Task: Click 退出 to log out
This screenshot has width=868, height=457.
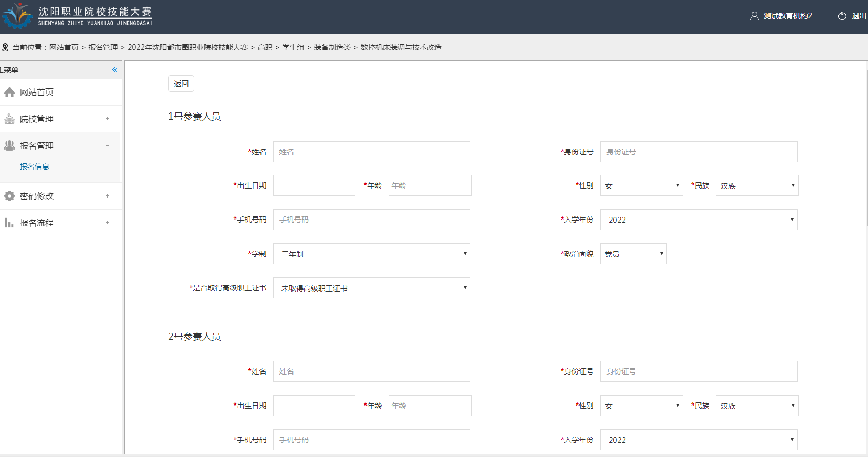Action: click(x=859, y=16)
